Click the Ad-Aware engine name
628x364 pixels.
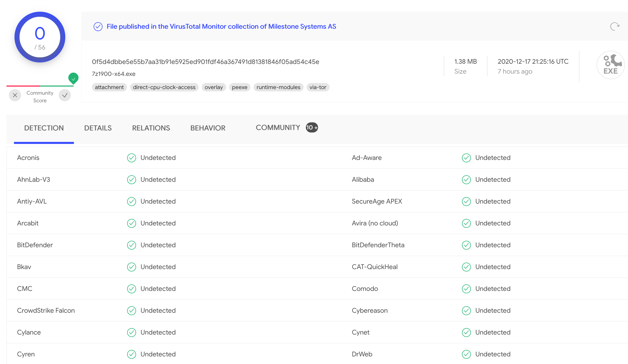pyautogui.click(x=367, y=158)
